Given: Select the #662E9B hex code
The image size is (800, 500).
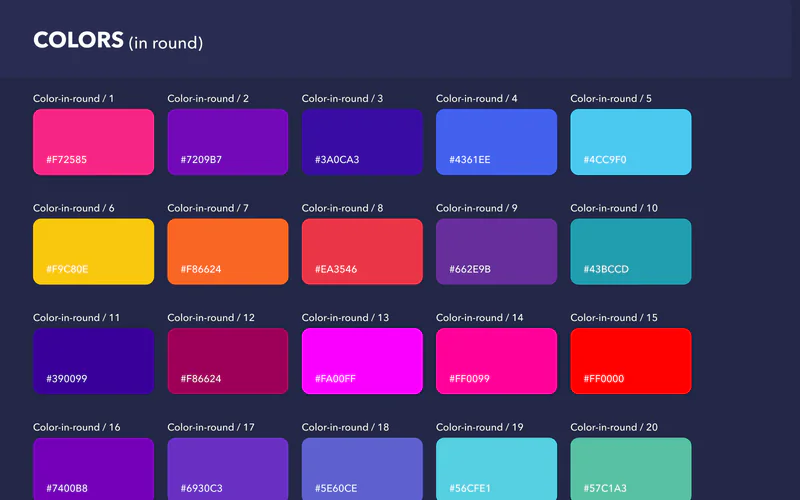Looking at the screenshot, I should pyautogui.click(x=470, y=269).
